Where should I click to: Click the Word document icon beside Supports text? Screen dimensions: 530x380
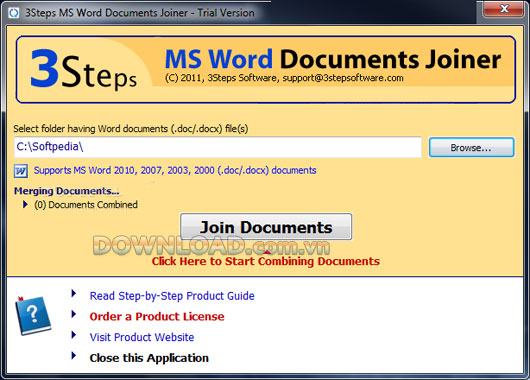tap(21, 171)
